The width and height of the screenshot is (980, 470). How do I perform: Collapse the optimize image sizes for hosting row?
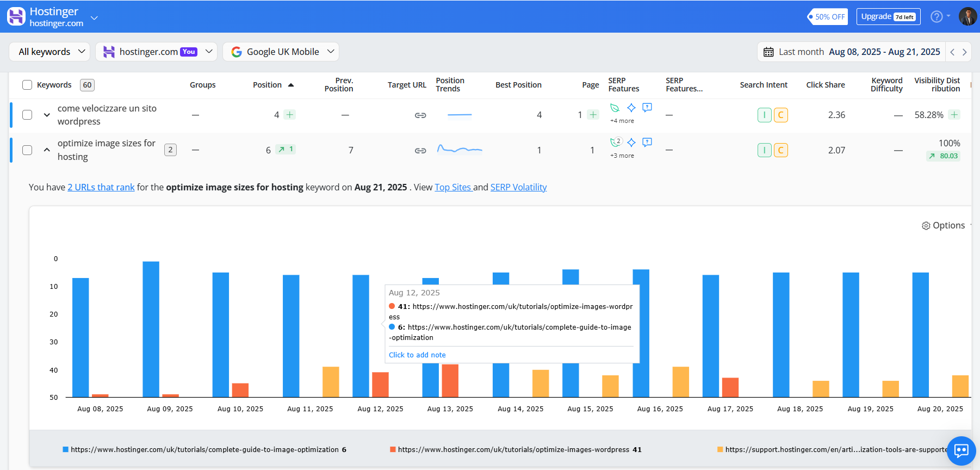(47, 150)
